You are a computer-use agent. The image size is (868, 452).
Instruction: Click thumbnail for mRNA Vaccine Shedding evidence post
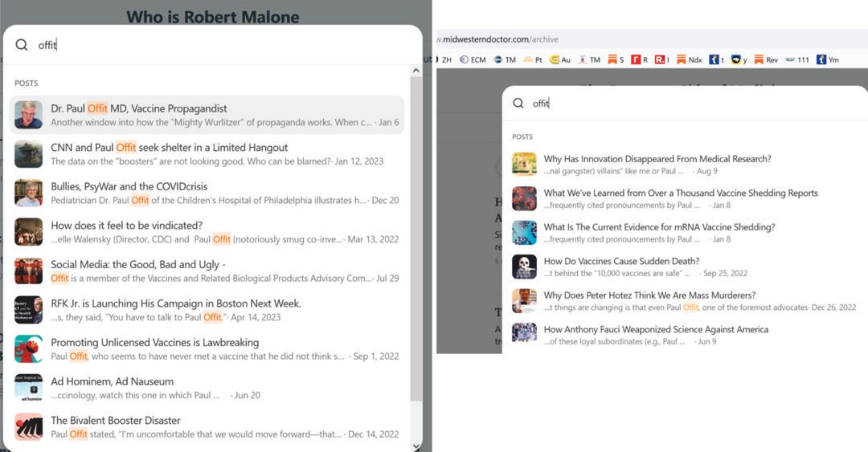point(524,232)
